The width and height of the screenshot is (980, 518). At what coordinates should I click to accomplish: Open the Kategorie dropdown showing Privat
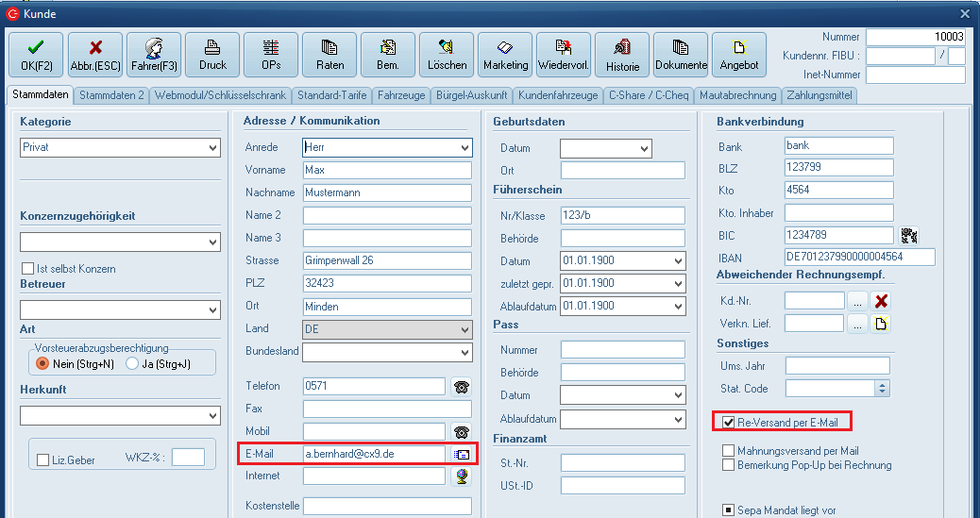point(212,148)
